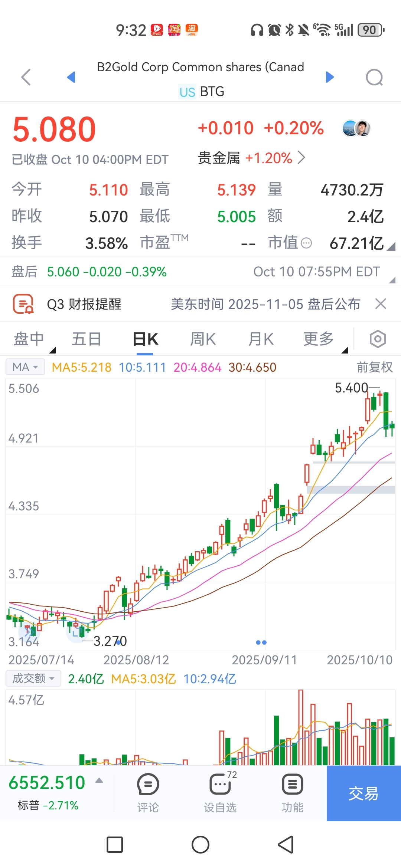Tap the 6552.510 index value
401x868 pixels.
(x=47, y=783)
